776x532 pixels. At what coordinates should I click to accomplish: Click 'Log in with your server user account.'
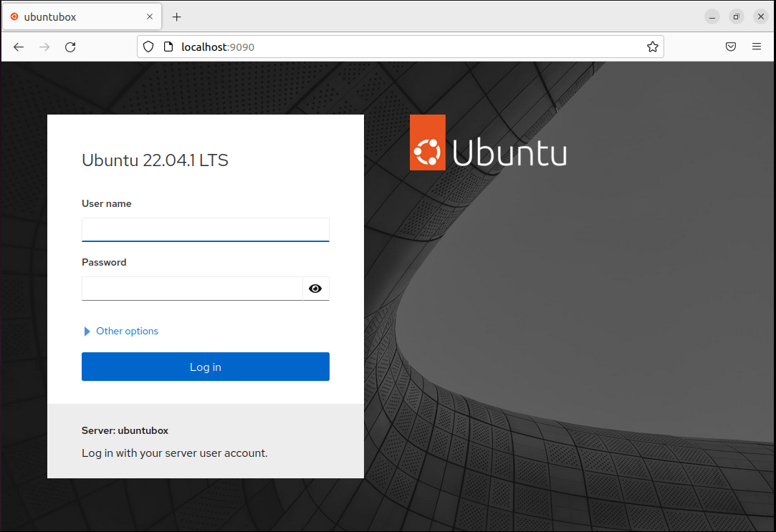[174, 453]
